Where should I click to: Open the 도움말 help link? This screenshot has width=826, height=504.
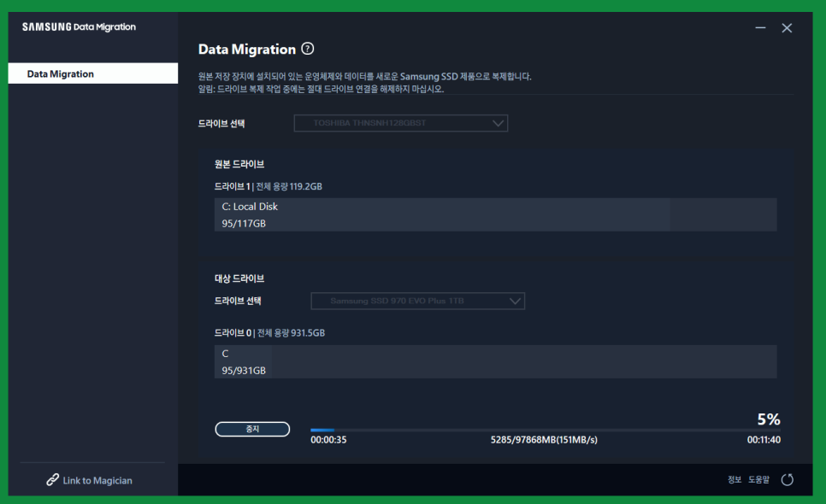tap(758, 480)
